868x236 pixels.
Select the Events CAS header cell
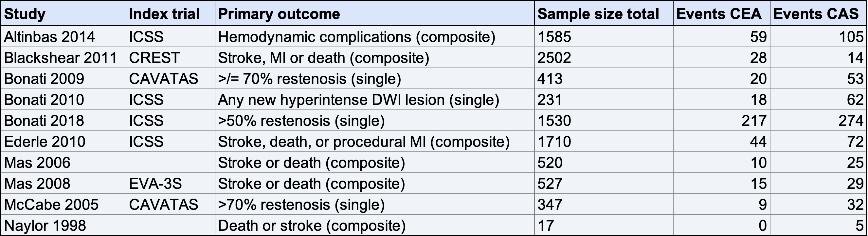point(819,14)
